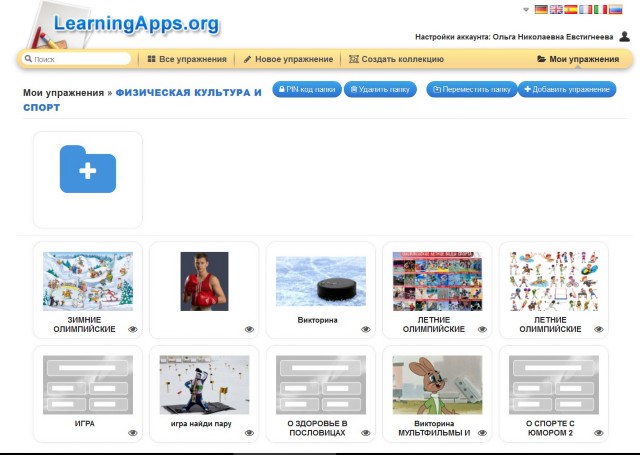The image size is (640, 455).
Task: Select the French flag language icon
Action: (x=586, y=9)
